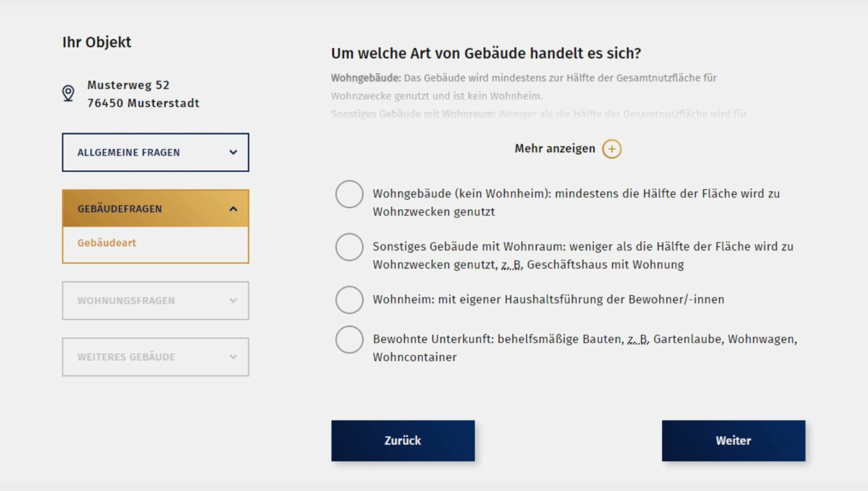Image resolution: width=868 pixels, height=491 pixels.
Task: Click the Wohnungsfragen section header
Action: pos(155,300)
